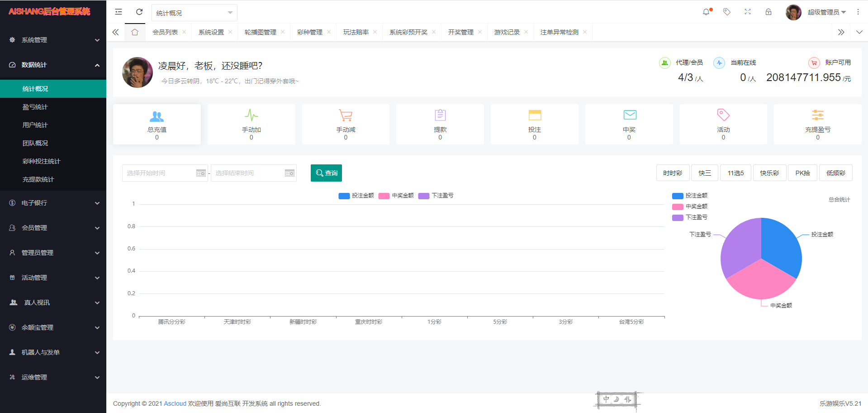The width and height of the screenshot is (868, 413).
Task: Switch to the 会员列表 tab
Action: [x=165, y=32]
